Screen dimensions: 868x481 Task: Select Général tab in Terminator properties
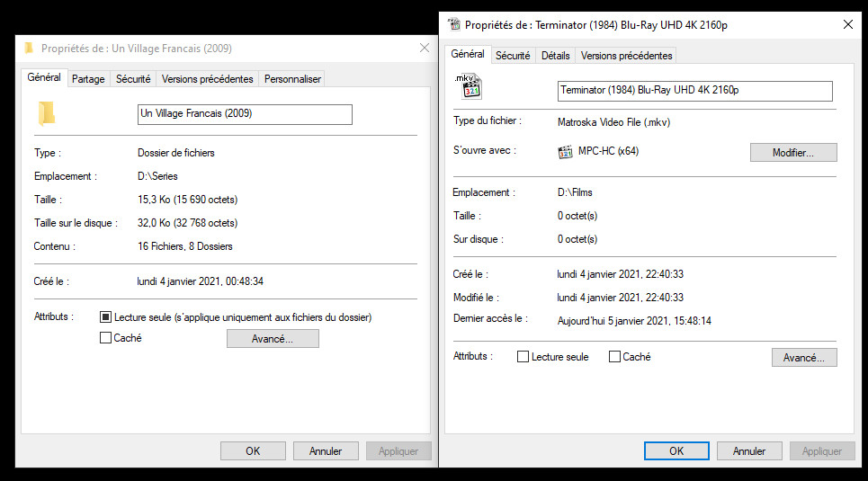click(468, 54)
